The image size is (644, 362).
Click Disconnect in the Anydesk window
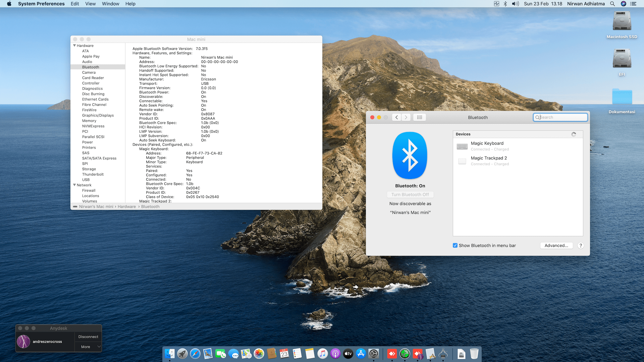click(x=88, y=337)
